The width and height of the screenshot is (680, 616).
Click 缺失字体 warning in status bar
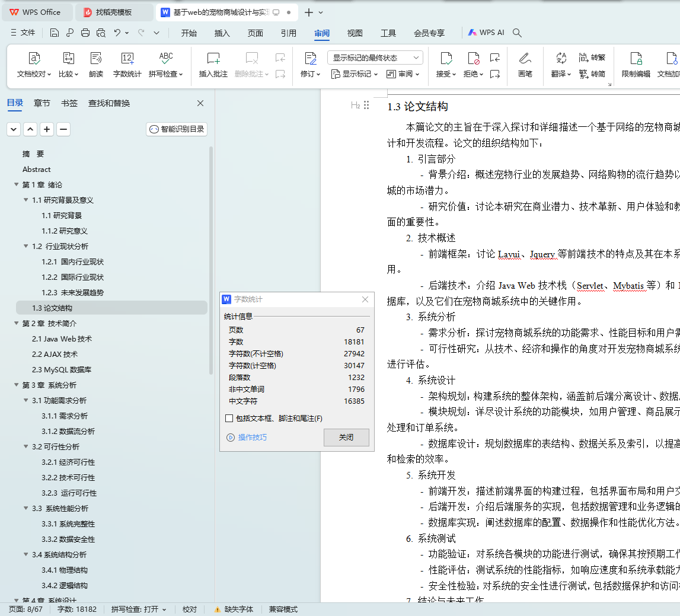(x=234, y=609)
